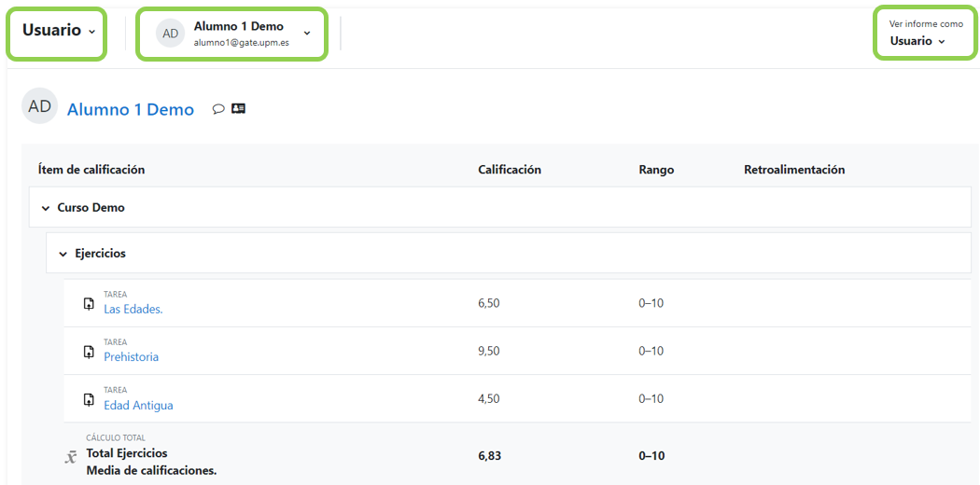980x485 pixels.
Task: Click the profile card icon next to the name
Action: pos(238,109)
